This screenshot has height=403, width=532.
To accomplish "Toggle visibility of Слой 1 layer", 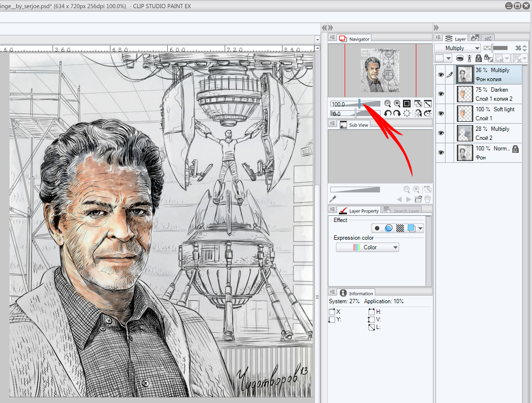I will coord(441,114).
